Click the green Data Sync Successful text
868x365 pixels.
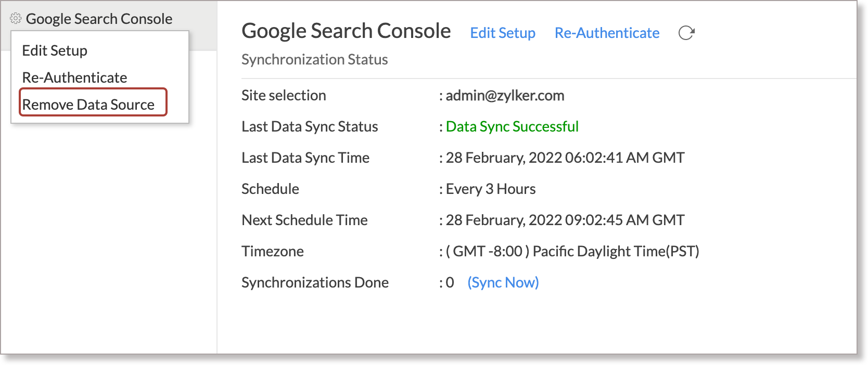(512, 127)
